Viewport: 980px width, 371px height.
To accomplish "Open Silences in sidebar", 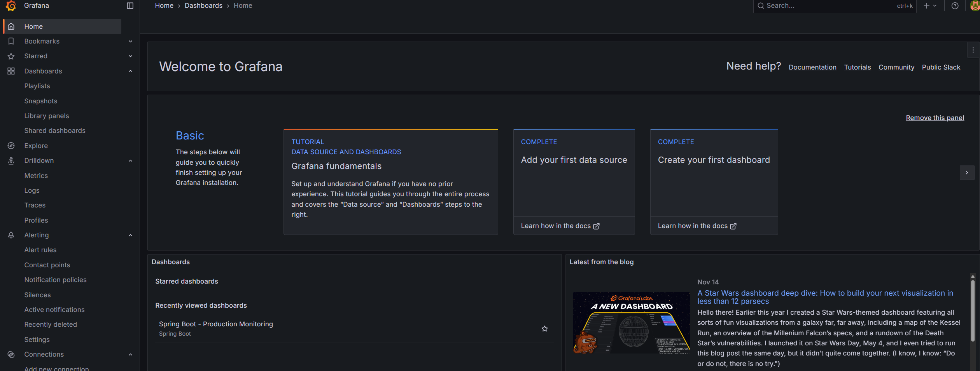I will coord(37,295).
